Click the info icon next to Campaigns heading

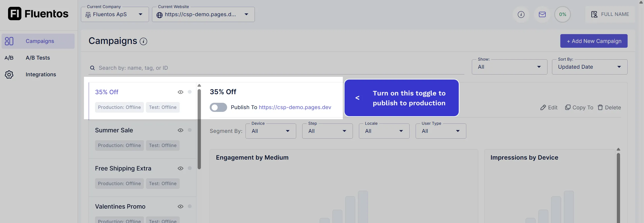click(x=143, y=41)
